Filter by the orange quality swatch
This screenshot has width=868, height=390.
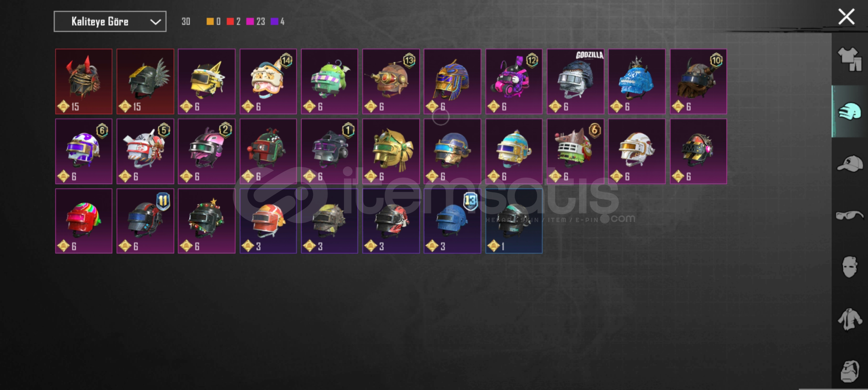pos(214,21)
